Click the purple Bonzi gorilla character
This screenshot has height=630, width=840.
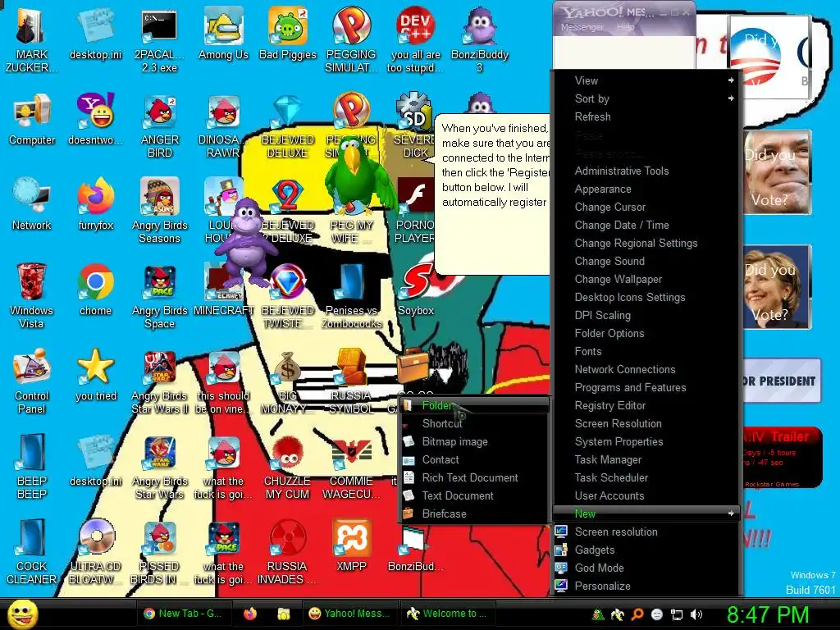pyautogui.click(x=248, y=242)
